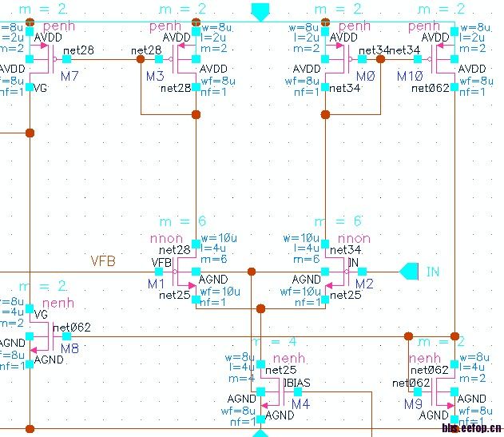This screenshot has width=504, height=437.
Task: Click the 'm = 4' label above M4
Action: (x=275, y=341)
